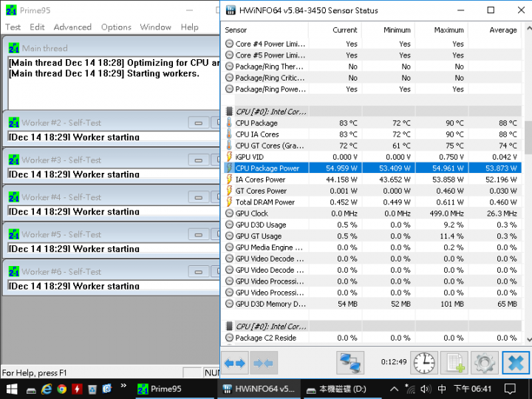Open the HWiNFO network remote connection icon

(x=350, y=363)
